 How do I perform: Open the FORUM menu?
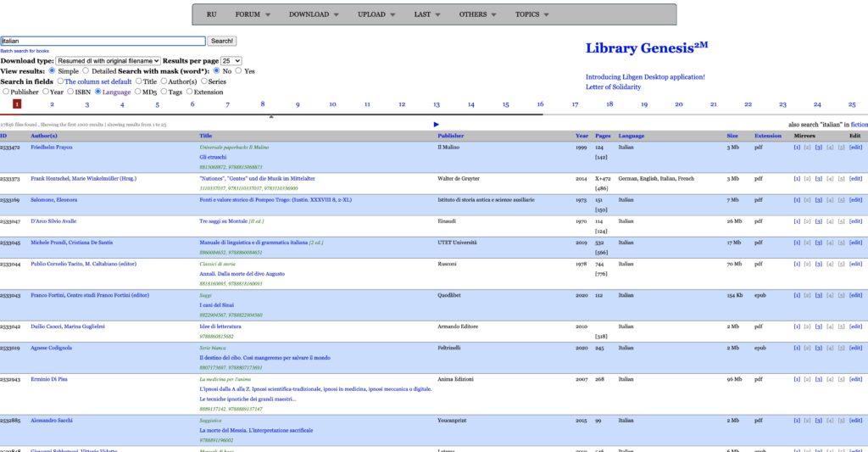253,14
